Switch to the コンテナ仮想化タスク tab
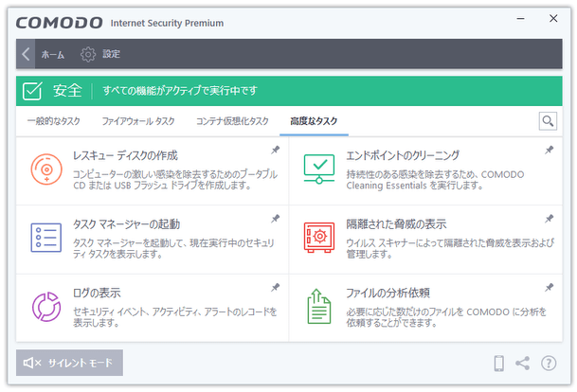The image size is (577, 392). (x=232, y=121)
